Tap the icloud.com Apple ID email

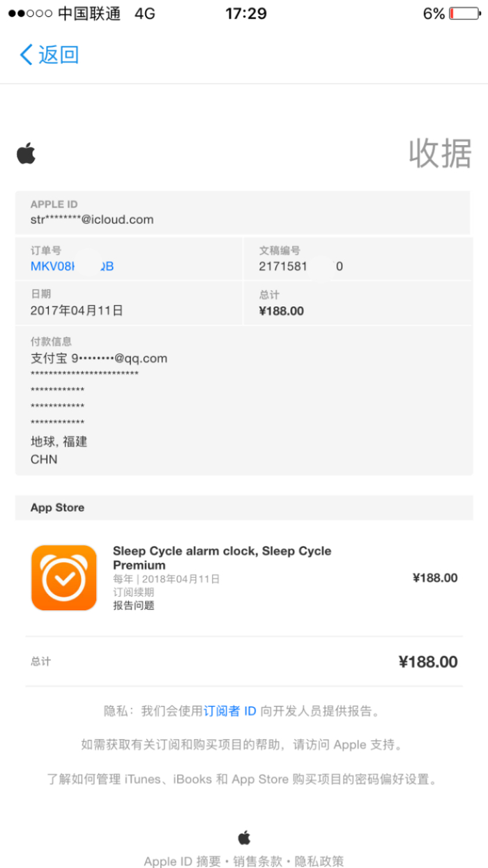(92, 220)
